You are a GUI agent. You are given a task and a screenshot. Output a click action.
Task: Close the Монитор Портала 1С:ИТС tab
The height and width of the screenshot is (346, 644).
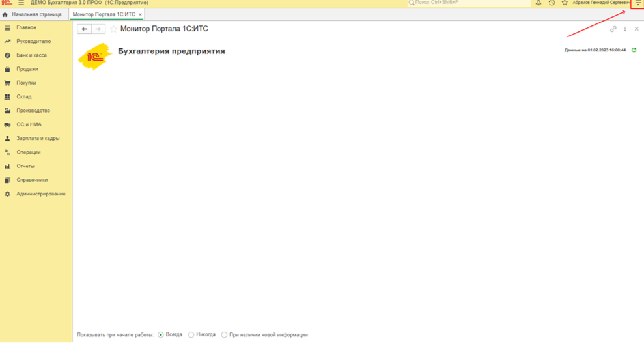click(140, 14)
